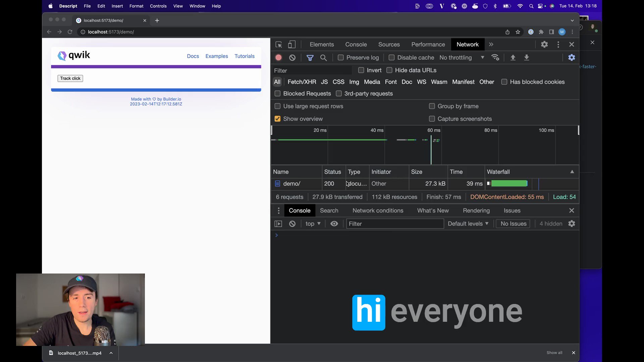Click the green demo/ waterfall bar
This screenshot has width=644, height=362.
point(509,183)
